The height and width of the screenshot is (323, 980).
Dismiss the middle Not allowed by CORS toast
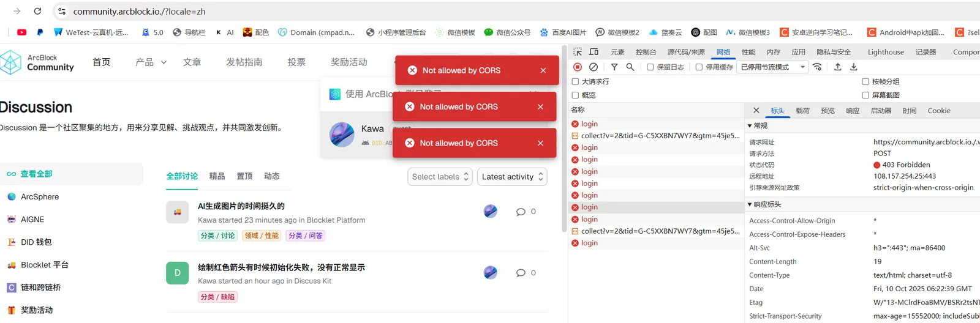540,106
